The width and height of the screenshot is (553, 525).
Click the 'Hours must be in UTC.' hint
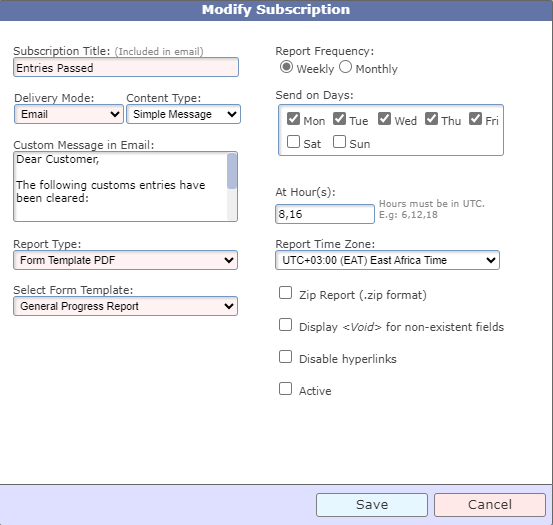point(432,203)
